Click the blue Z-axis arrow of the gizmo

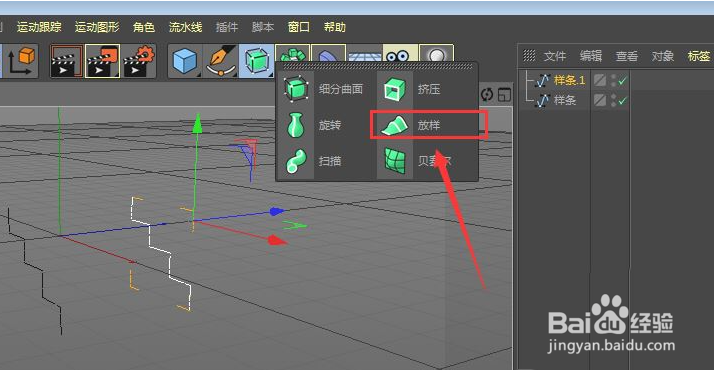tap(277, 211)
